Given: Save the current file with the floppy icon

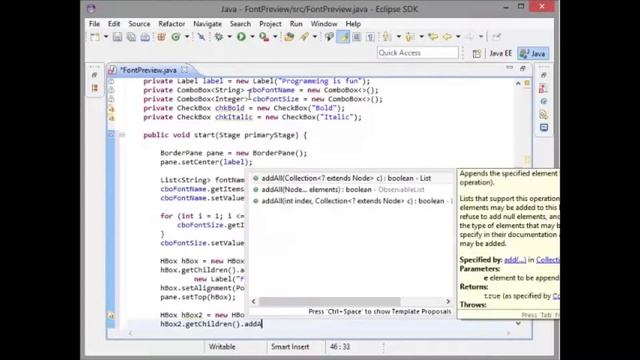Looking at the screenshot, I should pyautogui.click(x=118, y=37).
